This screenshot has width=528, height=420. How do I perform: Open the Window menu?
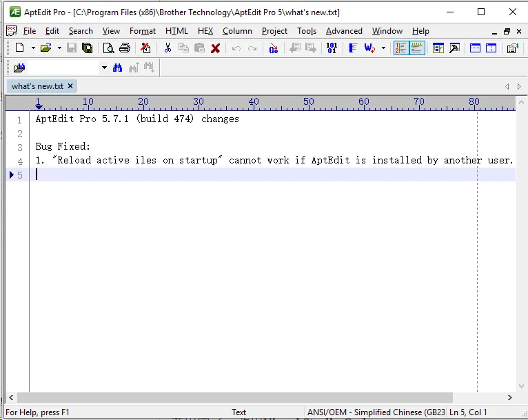tap(387, 31)
